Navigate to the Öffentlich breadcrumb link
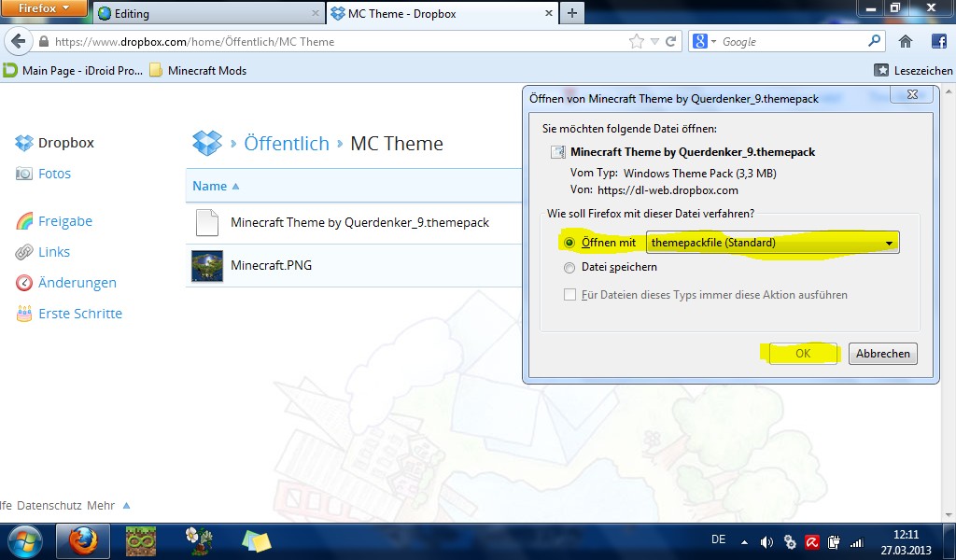 click(285, 144)
